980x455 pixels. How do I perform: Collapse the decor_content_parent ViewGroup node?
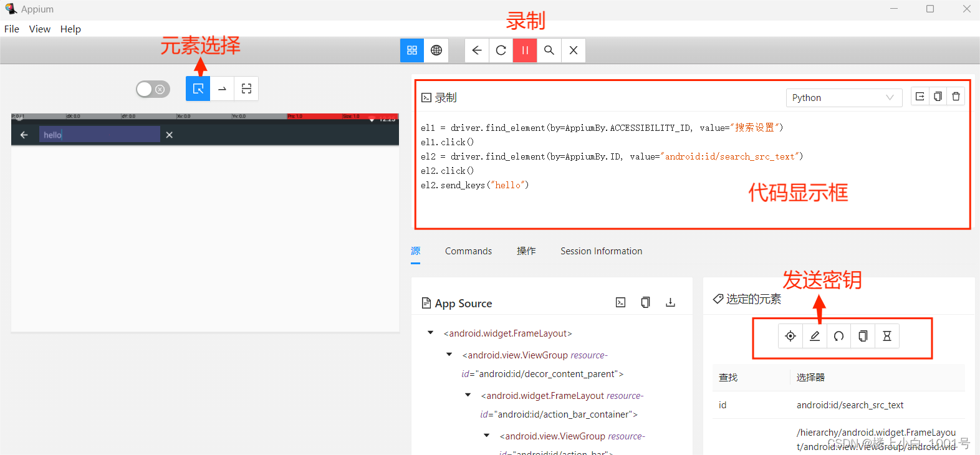pyautogui.click(x=449, y=355)
